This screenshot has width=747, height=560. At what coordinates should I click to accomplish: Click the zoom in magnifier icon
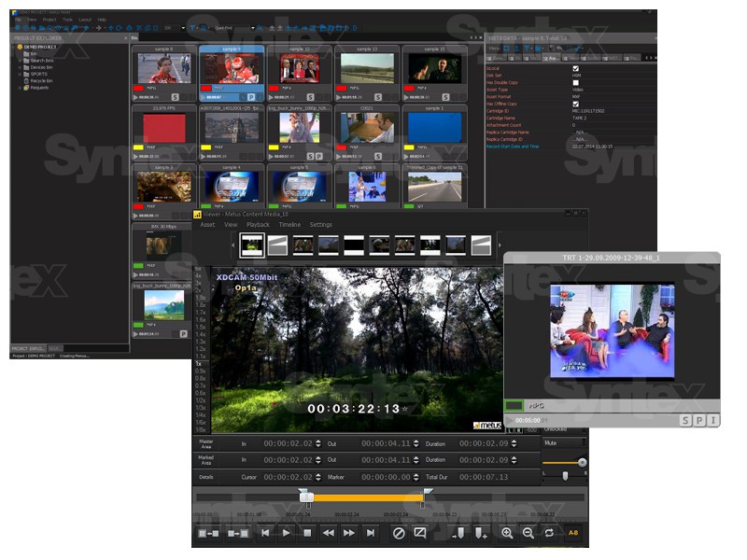coord(507,533)
